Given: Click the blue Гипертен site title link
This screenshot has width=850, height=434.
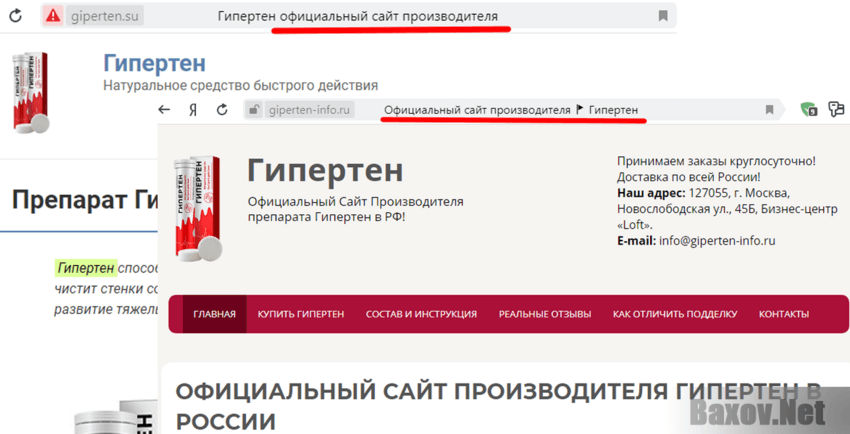Looking at the screenshot, I should pyautogui.click(x=154, y=63).
